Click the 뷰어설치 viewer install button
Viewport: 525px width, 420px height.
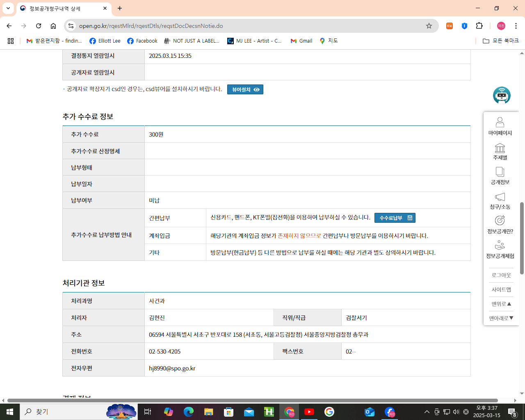245,89
